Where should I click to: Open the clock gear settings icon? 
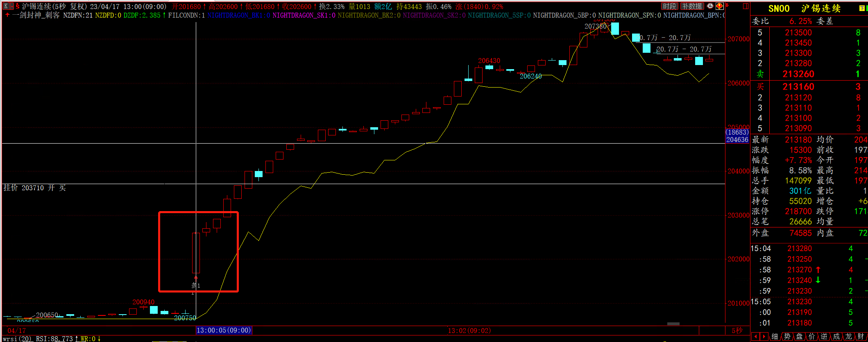pyautogui.click(x=710, y=6)
